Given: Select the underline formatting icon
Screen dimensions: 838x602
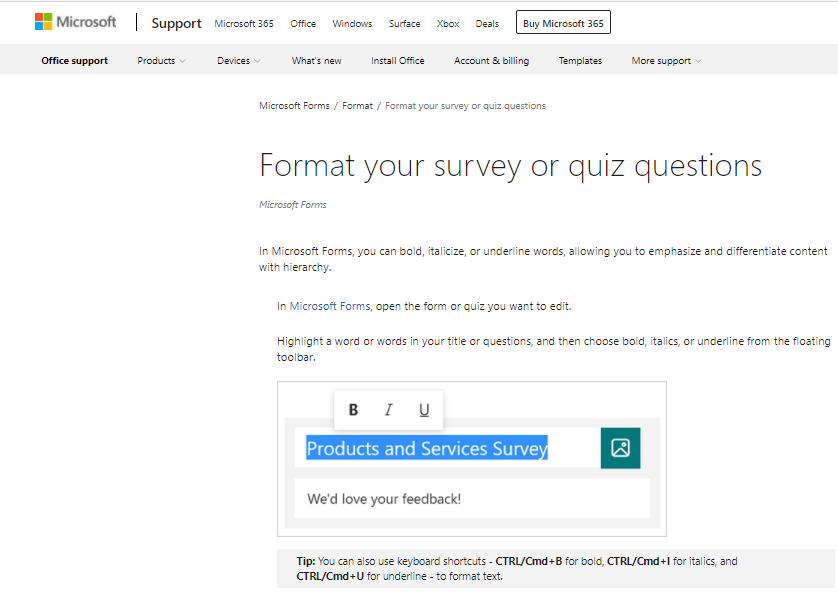Looking at the screenshot, I should click(423, 409).
